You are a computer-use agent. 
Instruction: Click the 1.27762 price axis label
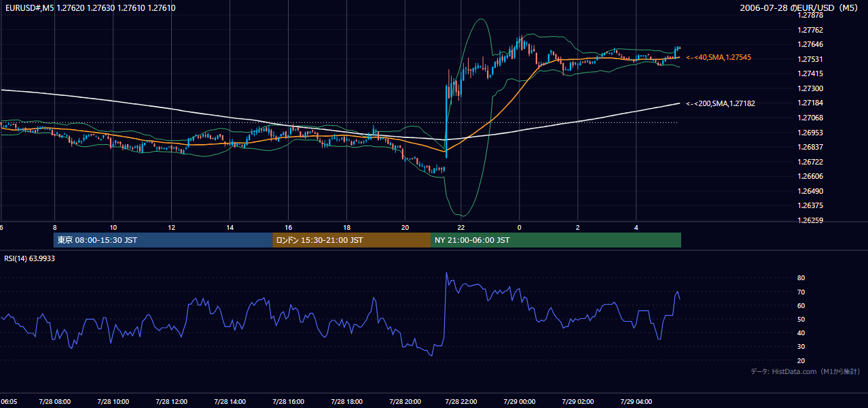[x=810, y=30]
